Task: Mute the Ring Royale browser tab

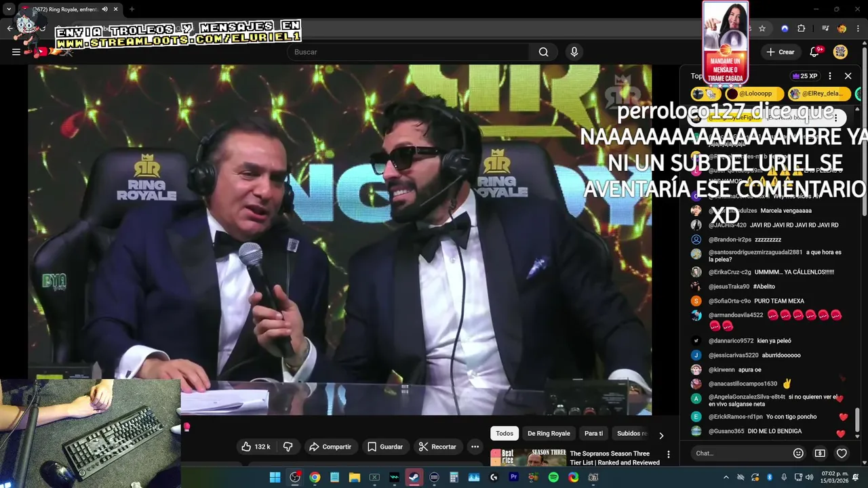Action: point(104,9)
